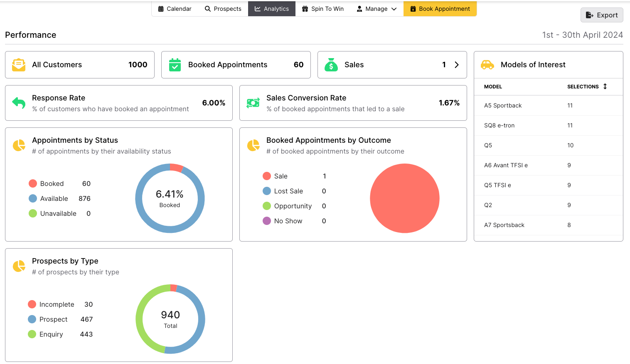Toggle the Booked legend item
The width and height of the screenshot is (630, 364).
click(x=46, y=183)
